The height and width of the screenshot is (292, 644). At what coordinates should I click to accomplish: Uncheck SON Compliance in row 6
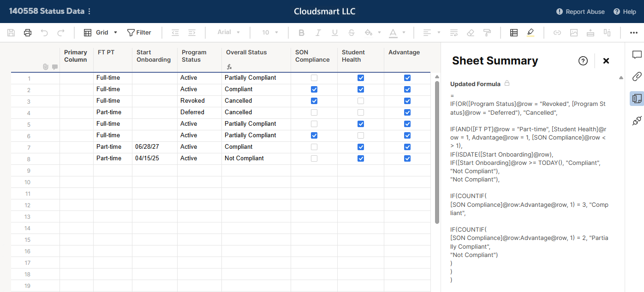(x=314, y=135)
